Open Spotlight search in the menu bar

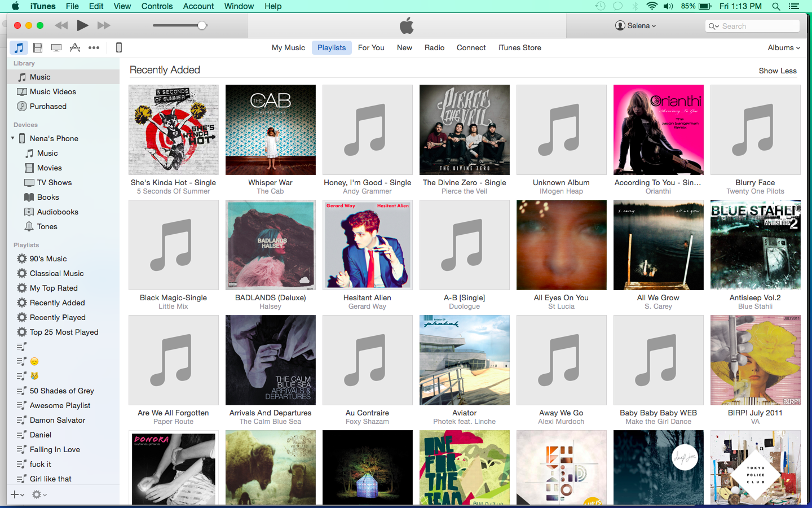pos(776,6)
